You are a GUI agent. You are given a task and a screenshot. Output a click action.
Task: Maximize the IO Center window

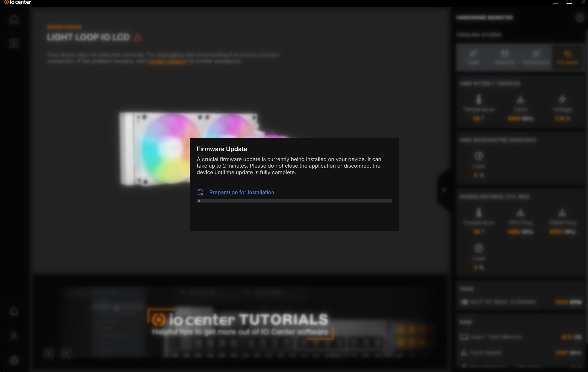(x=569, y=2)
